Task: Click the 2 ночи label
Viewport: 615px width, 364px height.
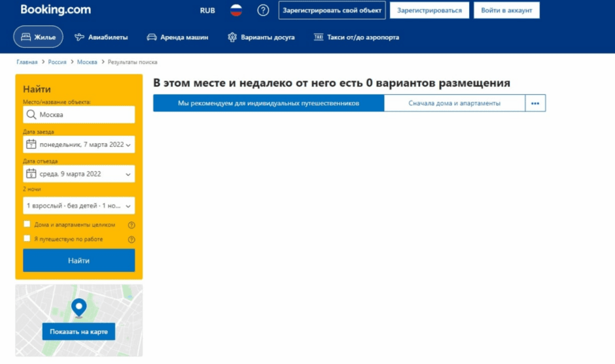Action: [x=32, y=189]
